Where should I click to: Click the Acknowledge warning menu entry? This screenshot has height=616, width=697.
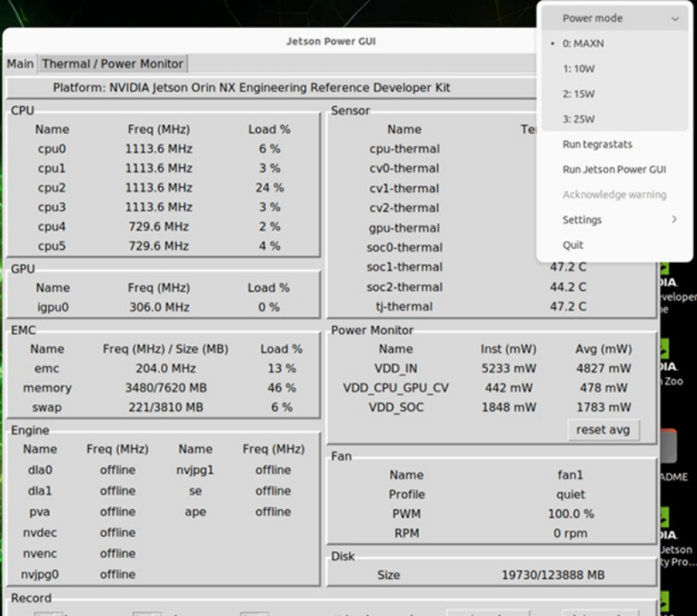click(614, 195)
